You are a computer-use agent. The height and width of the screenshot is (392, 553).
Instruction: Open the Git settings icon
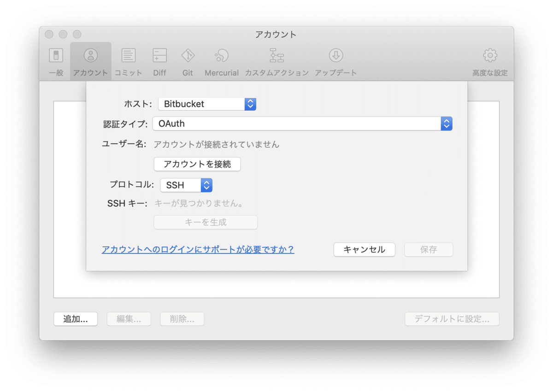click(x=187, y=60)
